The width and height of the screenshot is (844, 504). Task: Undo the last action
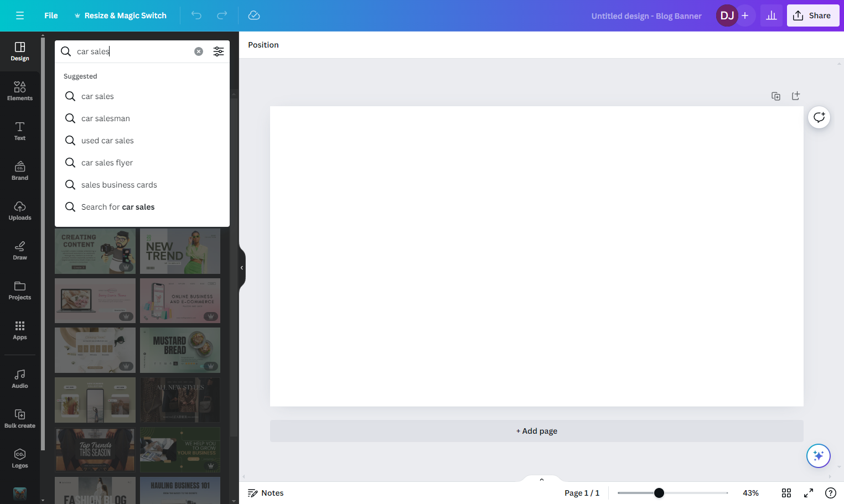[196, 15]
